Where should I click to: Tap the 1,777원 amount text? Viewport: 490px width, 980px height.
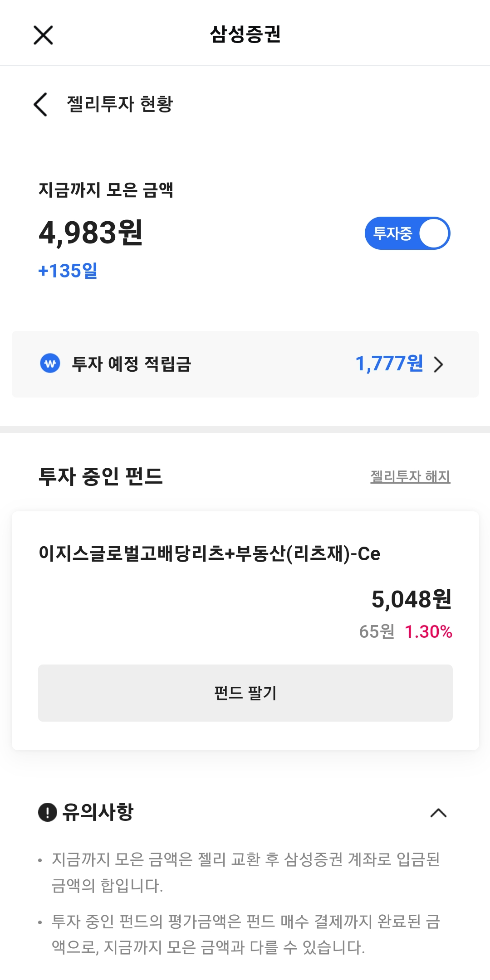point(389,364)
